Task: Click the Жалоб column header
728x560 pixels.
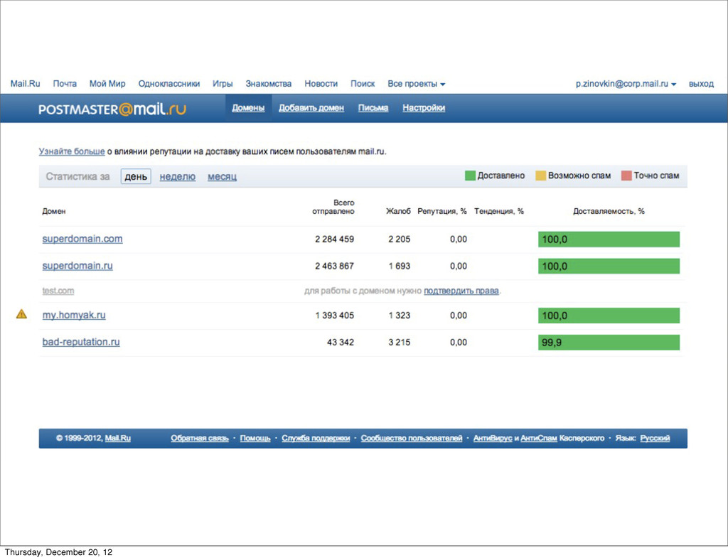Action: coord(398,211)
